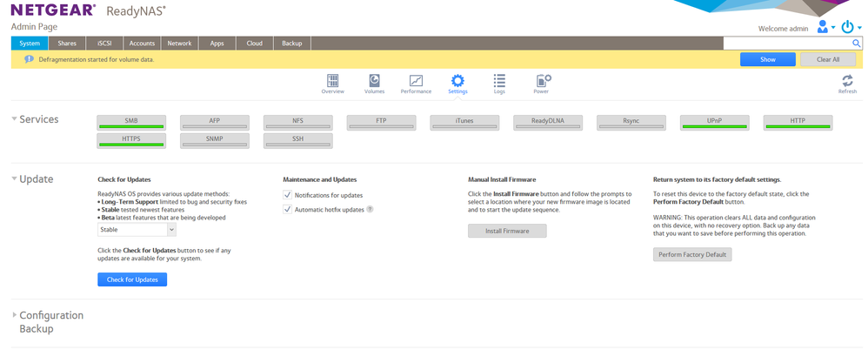Click the Install Firmware button
The image size is (868, 350).
coord(507,231)
